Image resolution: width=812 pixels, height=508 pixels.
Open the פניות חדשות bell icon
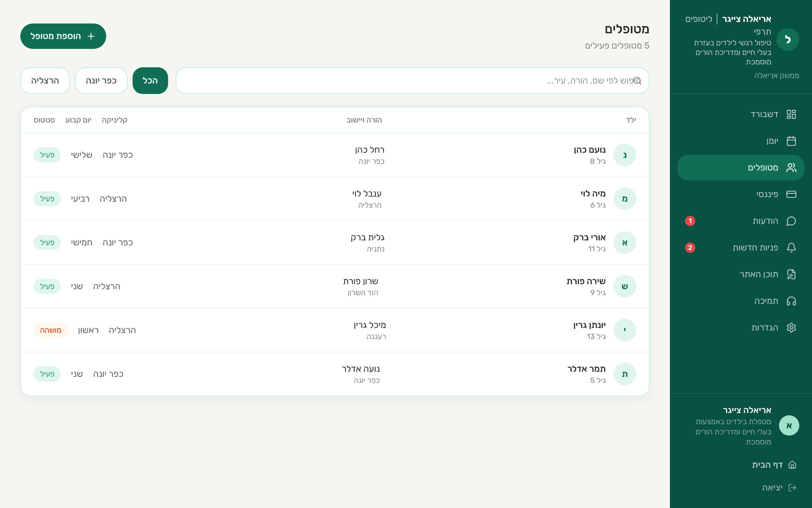click(791, 248)
